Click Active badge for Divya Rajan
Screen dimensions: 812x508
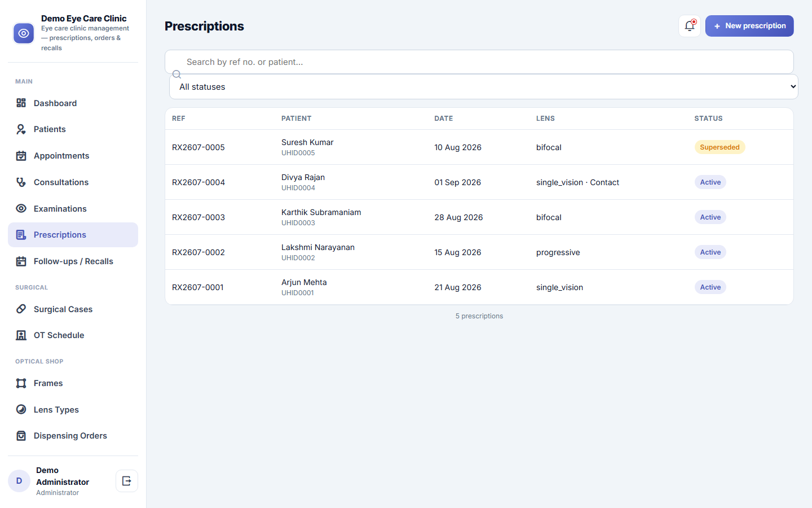click(x=710, y=182)
